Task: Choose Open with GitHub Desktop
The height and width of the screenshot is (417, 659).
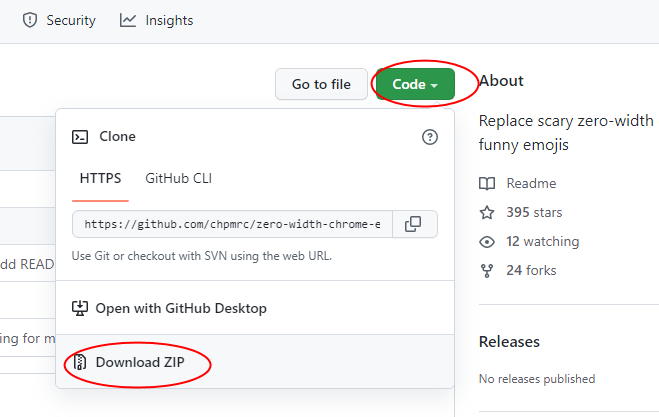Action: pos(255,308)
